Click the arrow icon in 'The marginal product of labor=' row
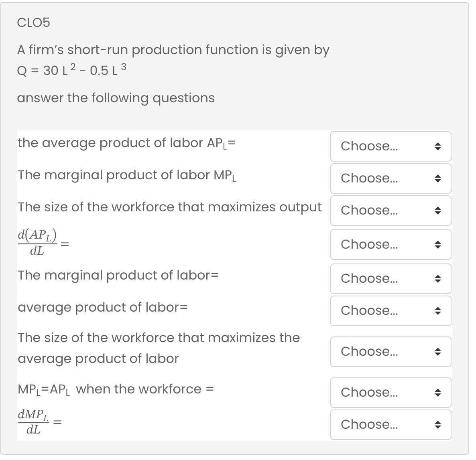 pos(438,279)
